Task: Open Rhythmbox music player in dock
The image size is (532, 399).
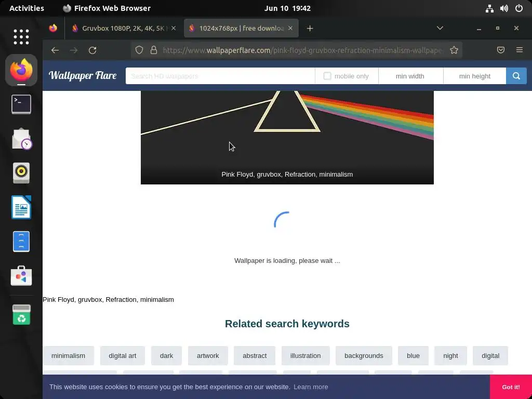Action: tap(21, 173)
